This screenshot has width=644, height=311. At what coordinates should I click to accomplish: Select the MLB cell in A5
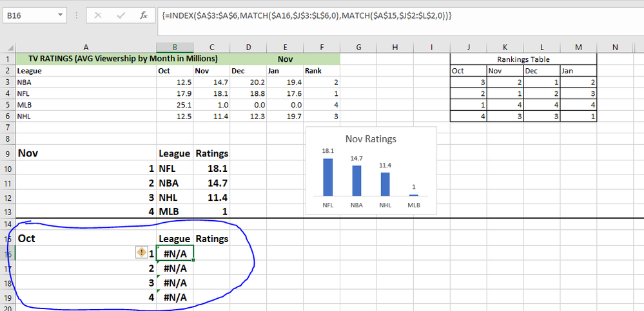pos(86,104)
